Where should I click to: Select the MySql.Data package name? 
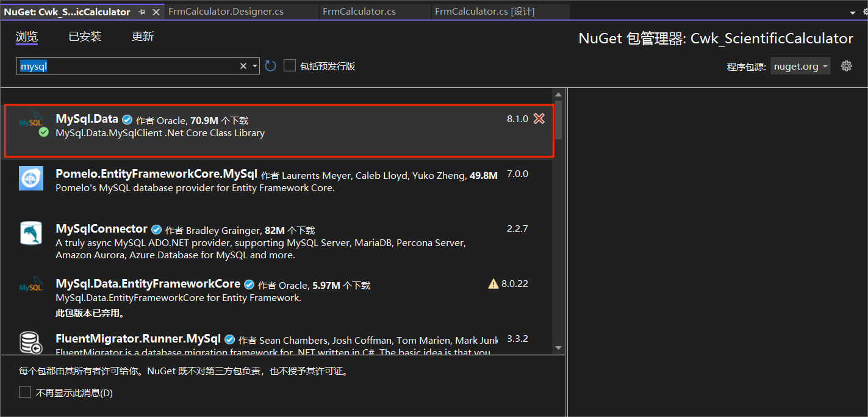87,119
